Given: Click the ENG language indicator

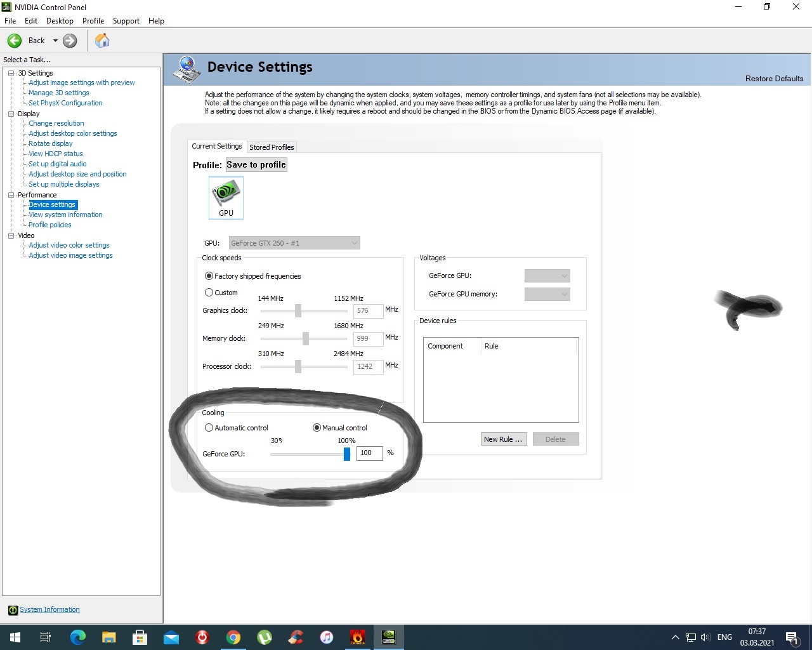Looking at the screenshot, I should coord(724,637).
